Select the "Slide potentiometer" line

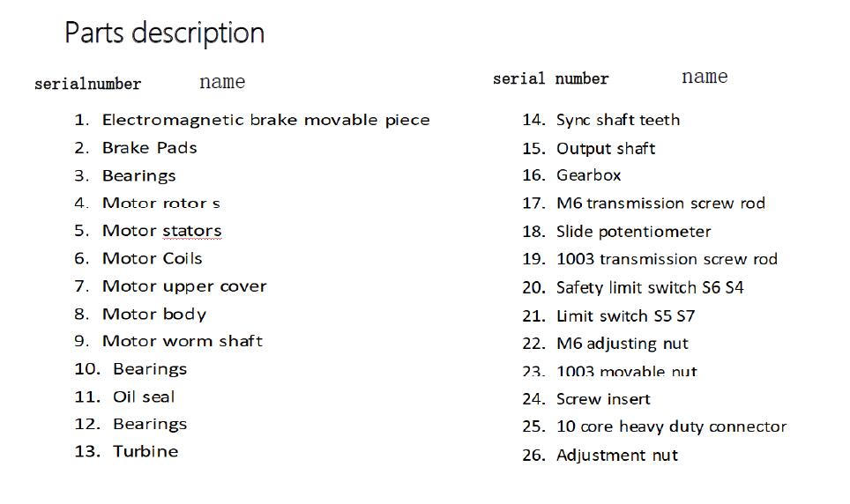(x=633, y=232)
